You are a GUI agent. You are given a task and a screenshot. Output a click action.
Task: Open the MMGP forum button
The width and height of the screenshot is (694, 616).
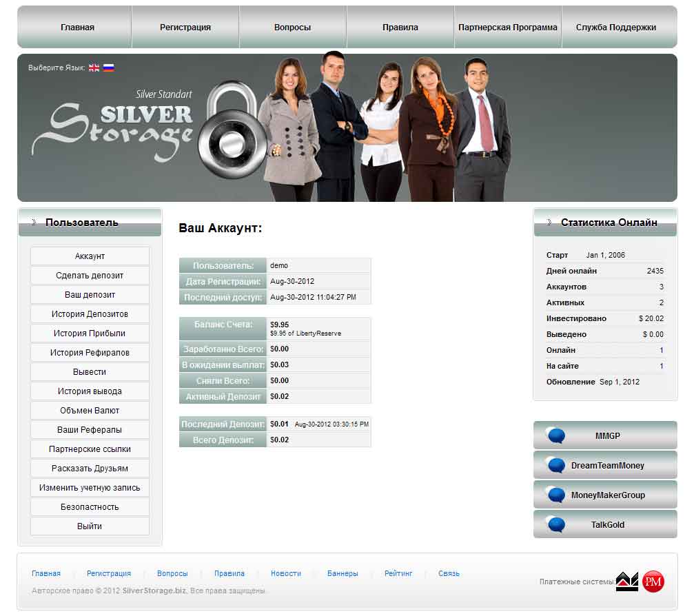[x=606, y=435]
